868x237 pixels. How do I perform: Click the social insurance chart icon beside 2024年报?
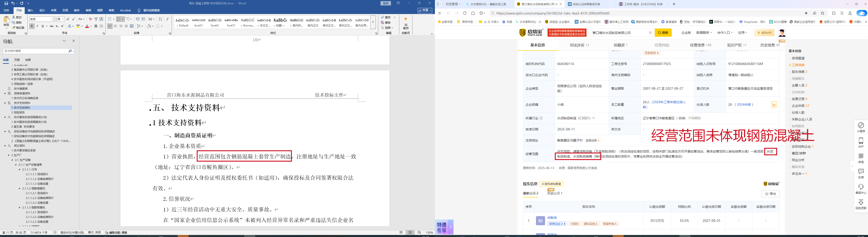774,105
